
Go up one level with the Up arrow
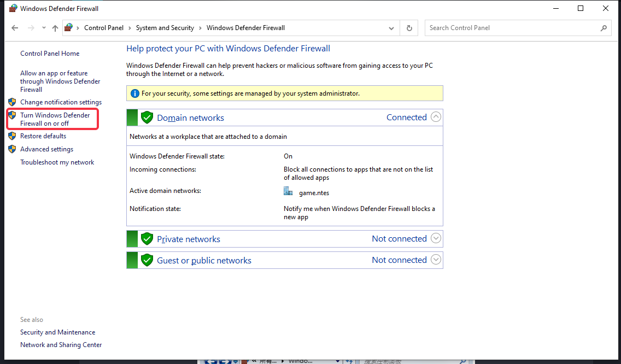click(x=55, y=28)
